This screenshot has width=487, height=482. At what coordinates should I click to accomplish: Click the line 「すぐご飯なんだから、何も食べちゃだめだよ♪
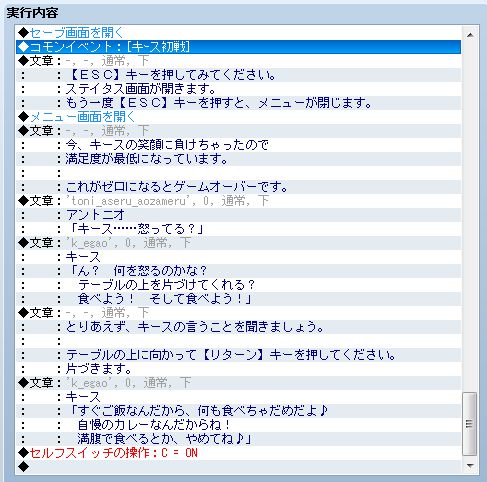[x=238, y=411]
